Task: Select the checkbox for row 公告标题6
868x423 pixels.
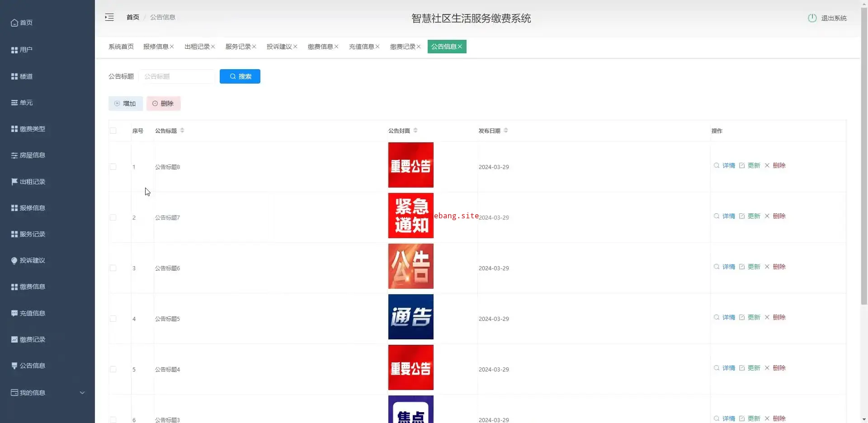Action: (x=113, y=268)
